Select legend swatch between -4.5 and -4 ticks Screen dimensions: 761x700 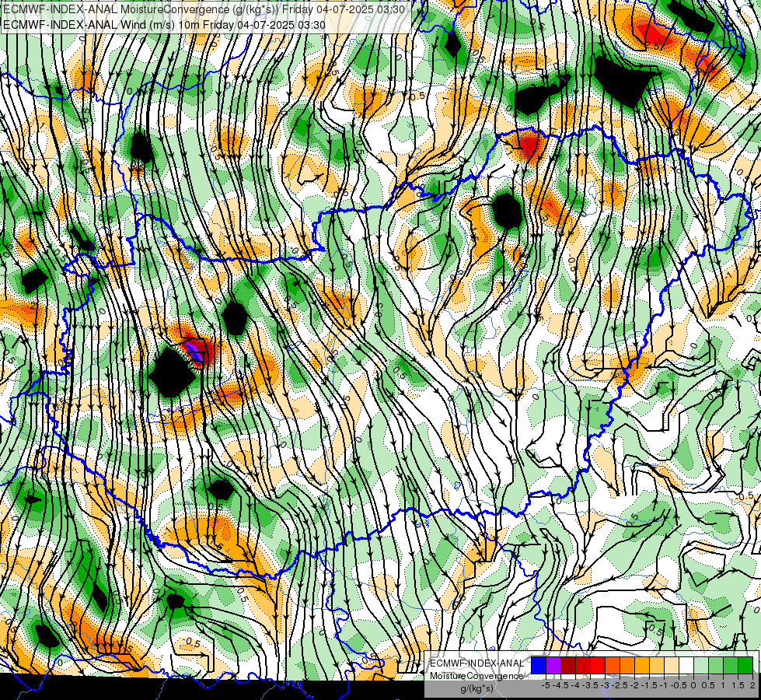(x=568, y=665)
